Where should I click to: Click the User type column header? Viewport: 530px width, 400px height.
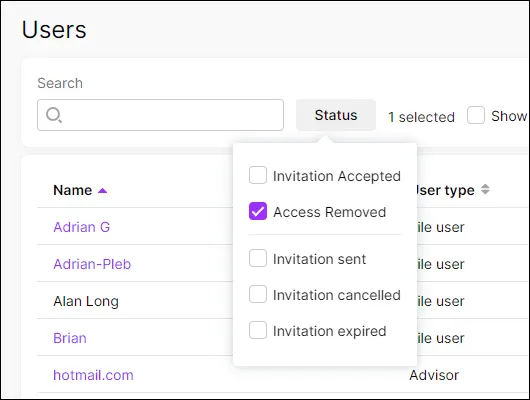click(445, 190)
